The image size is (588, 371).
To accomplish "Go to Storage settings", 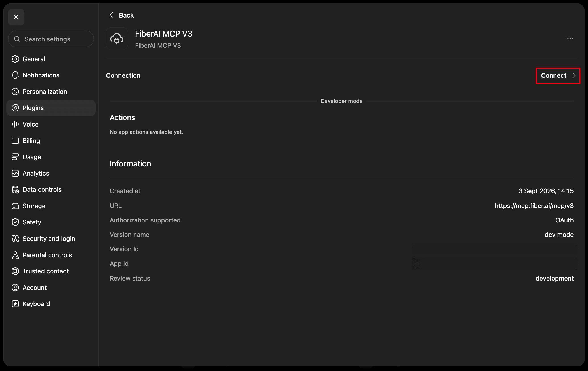I will pyautogui.click(x=51, y=206).
